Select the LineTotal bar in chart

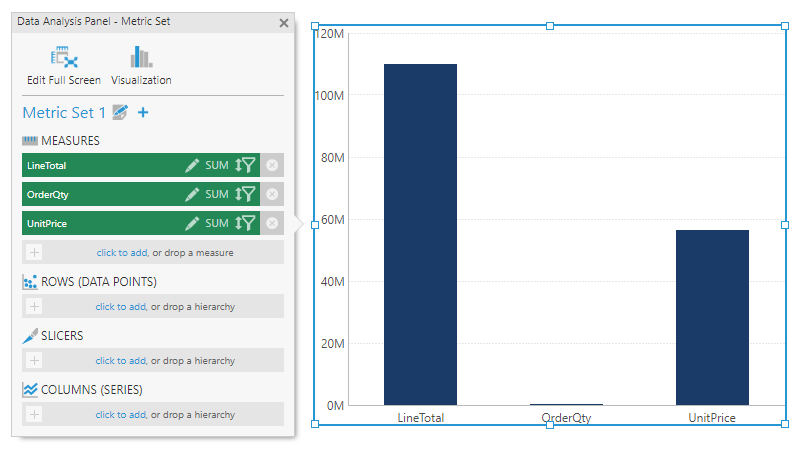point(420,234)
